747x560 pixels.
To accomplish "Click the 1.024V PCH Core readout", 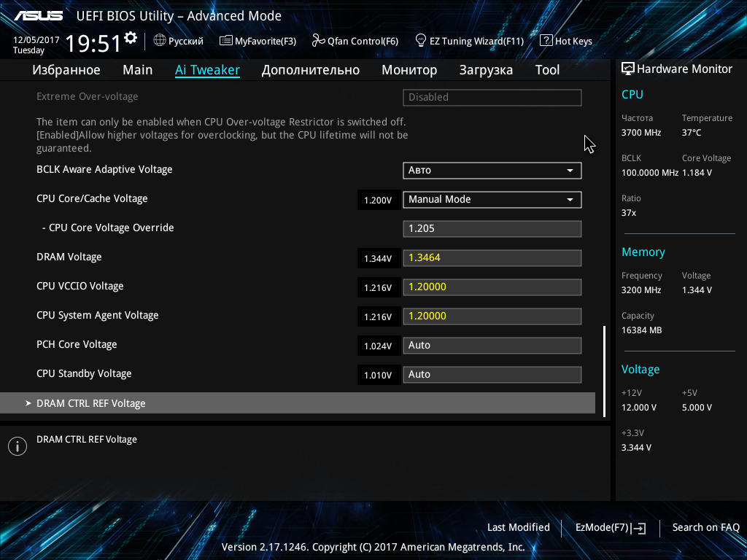I will [x=378, y=346].
